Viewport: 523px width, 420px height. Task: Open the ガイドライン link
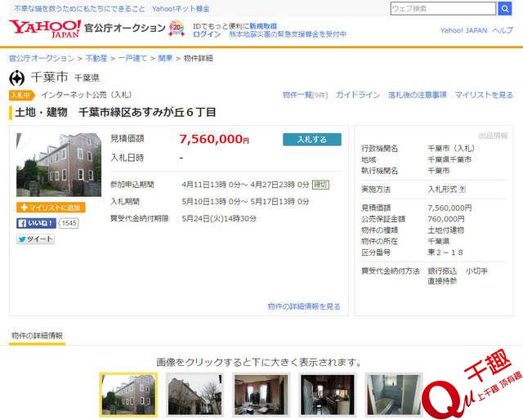coord(358,95)
